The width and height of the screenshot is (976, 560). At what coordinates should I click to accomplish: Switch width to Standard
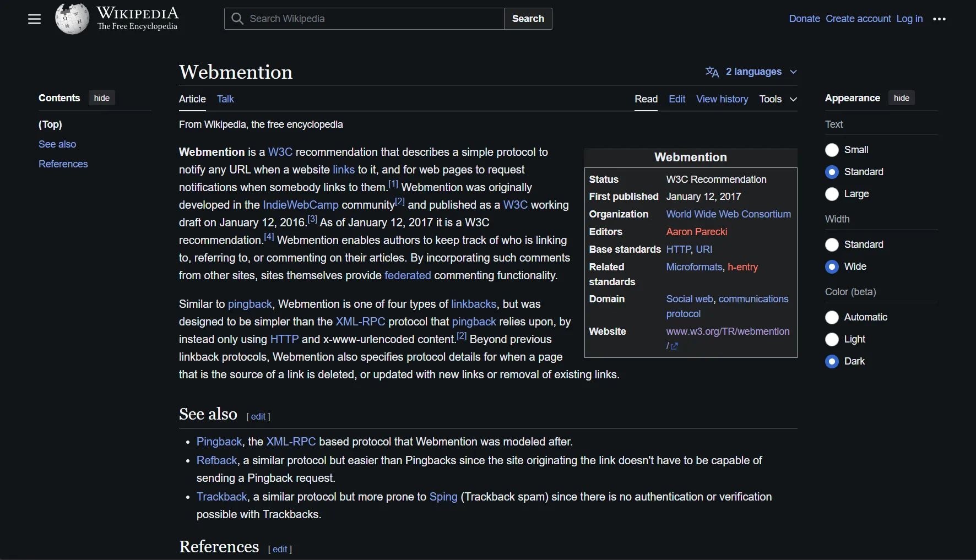pos(832,244)
